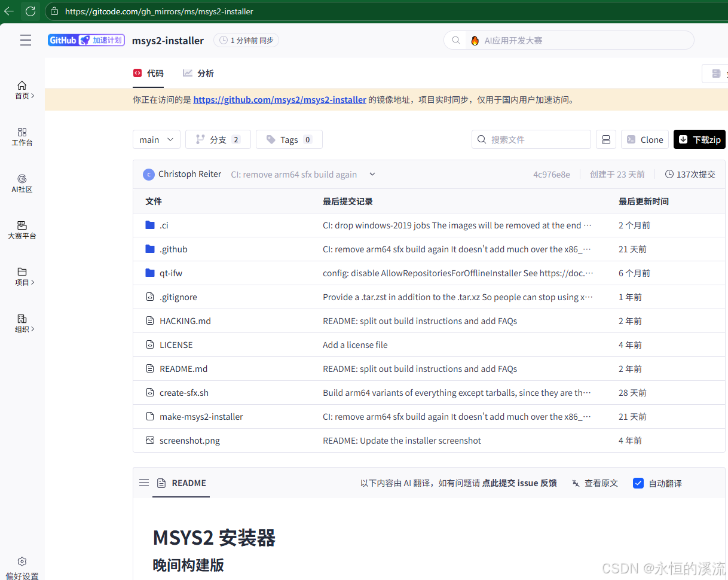Click the qt-ifw folder icon
The width and height of the screenshot is (728, 580).
coord(150,273)
